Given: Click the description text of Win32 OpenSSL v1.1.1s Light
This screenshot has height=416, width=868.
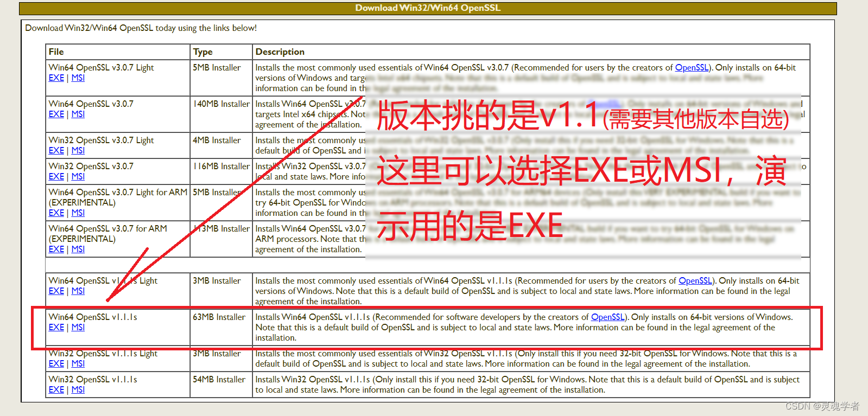Looking at the screenshot, I should click(x=527, y=359).
